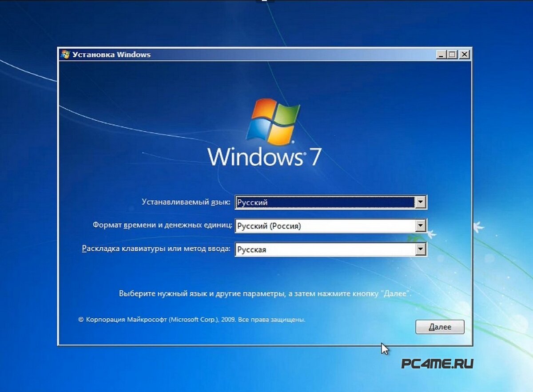Click the Установка Windows title text
Image resolution: width=533 pixels, height=392 pixels.
pos(111,55)
